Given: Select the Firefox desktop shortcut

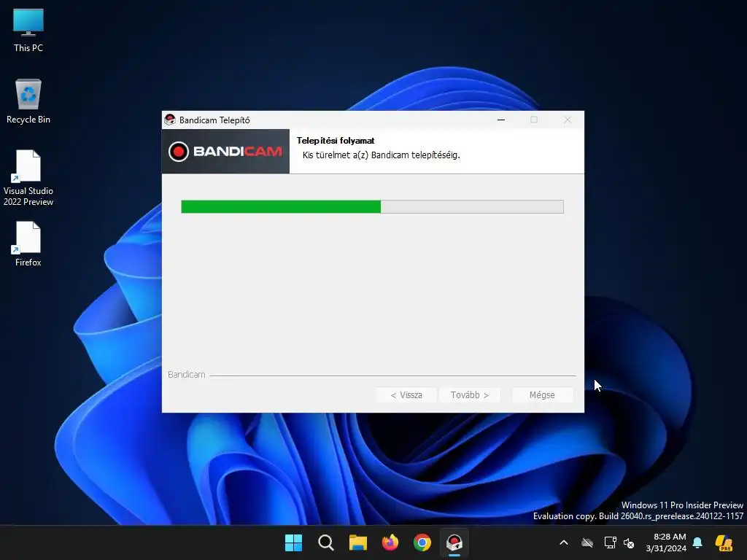Looking at the screenshot, I should [28, 244].
